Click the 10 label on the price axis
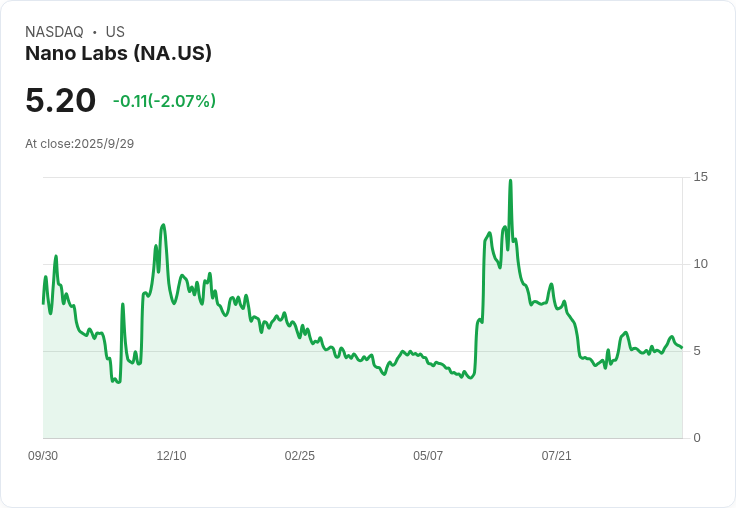The width and height of the screenshot is (736, 508). (x=700, y=264)
